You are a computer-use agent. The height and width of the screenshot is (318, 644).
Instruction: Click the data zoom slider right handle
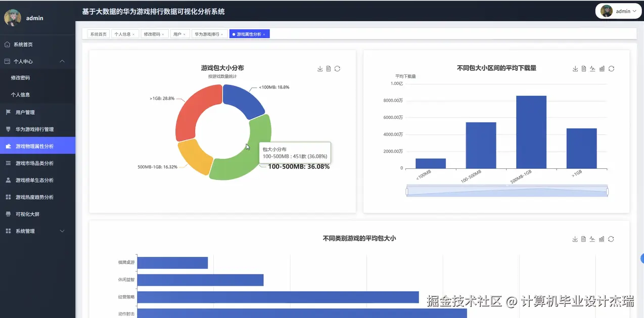[607, 192]
